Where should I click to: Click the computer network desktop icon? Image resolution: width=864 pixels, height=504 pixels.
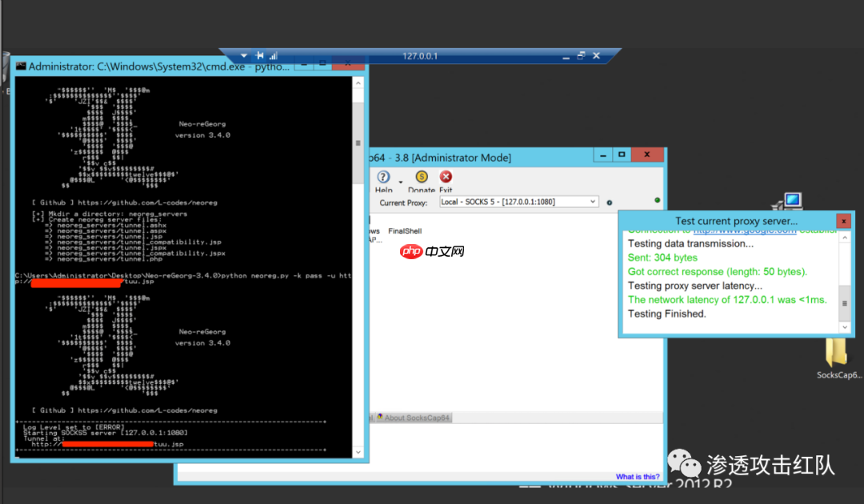(787, 202)
